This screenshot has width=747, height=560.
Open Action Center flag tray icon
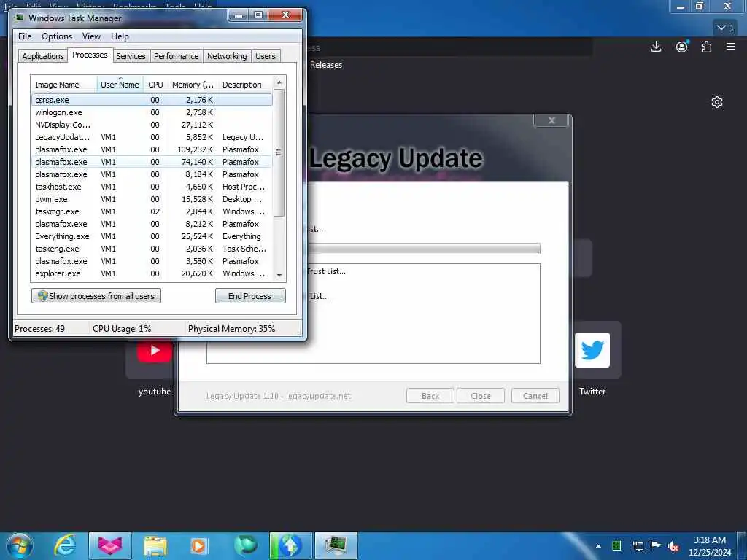[x=656, y=545]
